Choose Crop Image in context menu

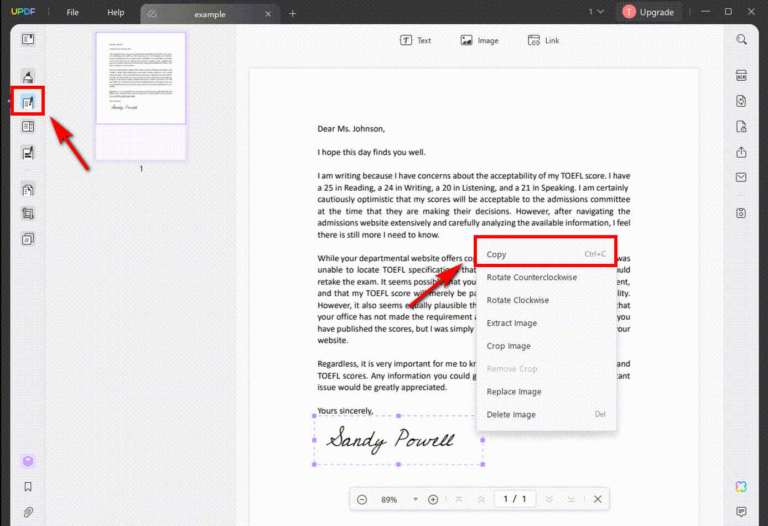546,346
